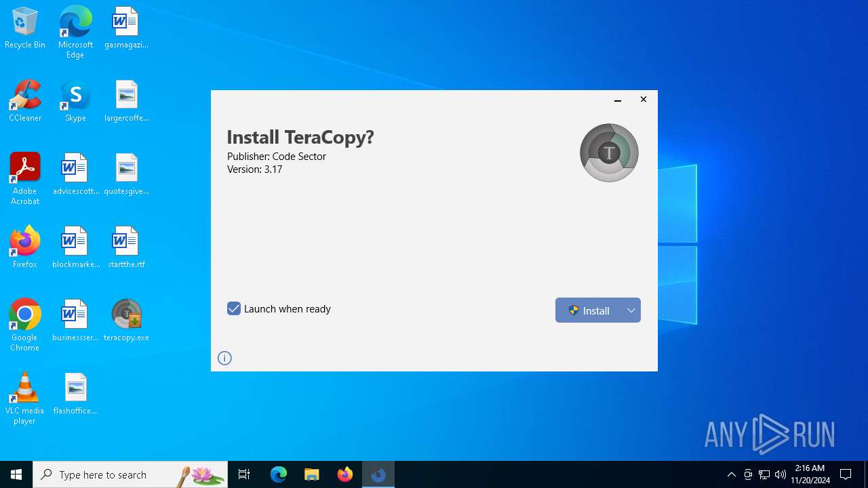Minimize the TeraCopy installer window
Image resolution: width=868 pixels, height=488 pixels.
pyautogui.click(x=618, y=100)
